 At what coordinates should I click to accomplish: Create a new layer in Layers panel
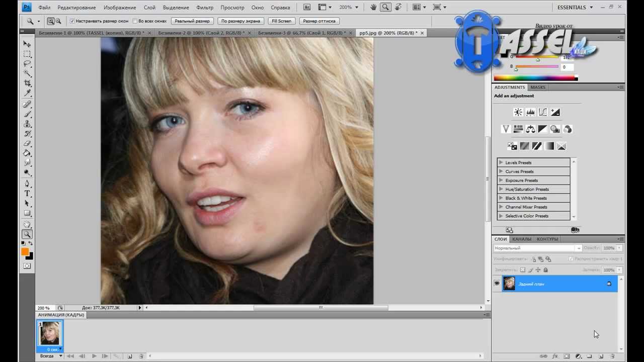(x=601, y=356)
